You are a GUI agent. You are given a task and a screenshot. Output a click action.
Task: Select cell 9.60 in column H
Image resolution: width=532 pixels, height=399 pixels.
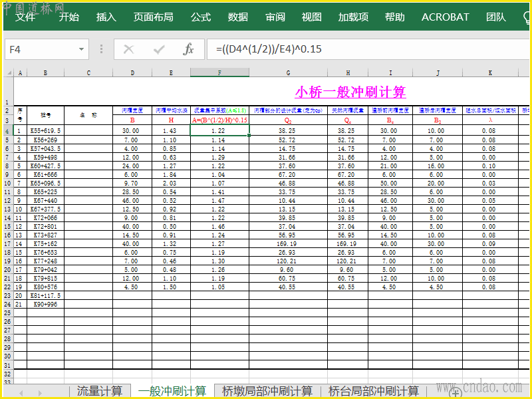tap(348, 270)
